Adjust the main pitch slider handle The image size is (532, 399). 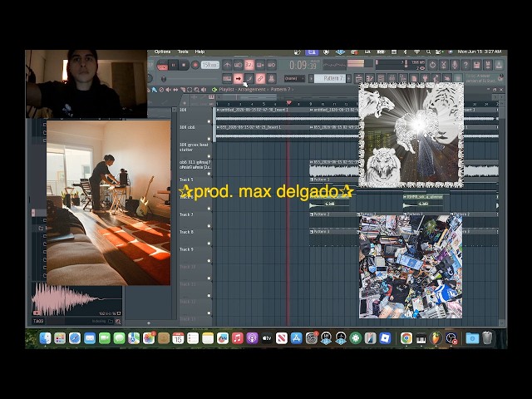(x=164, y=79)
